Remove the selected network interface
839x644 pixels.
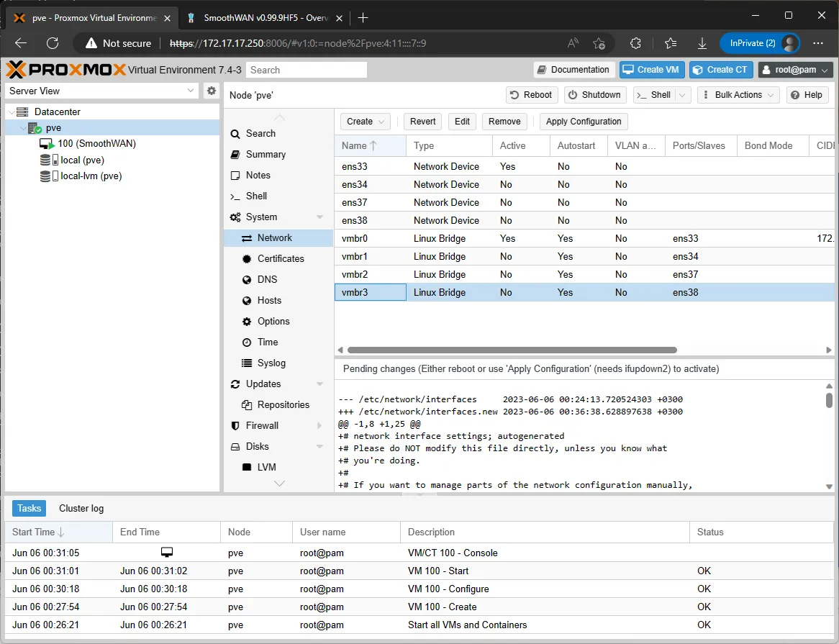[504, 122]
